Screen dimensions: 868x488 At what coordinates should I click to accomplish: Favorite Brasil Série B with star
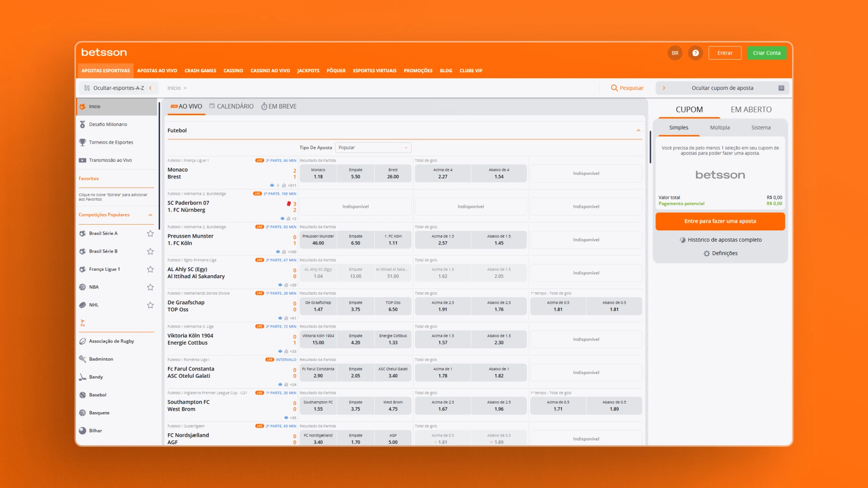tap(151, 251)
